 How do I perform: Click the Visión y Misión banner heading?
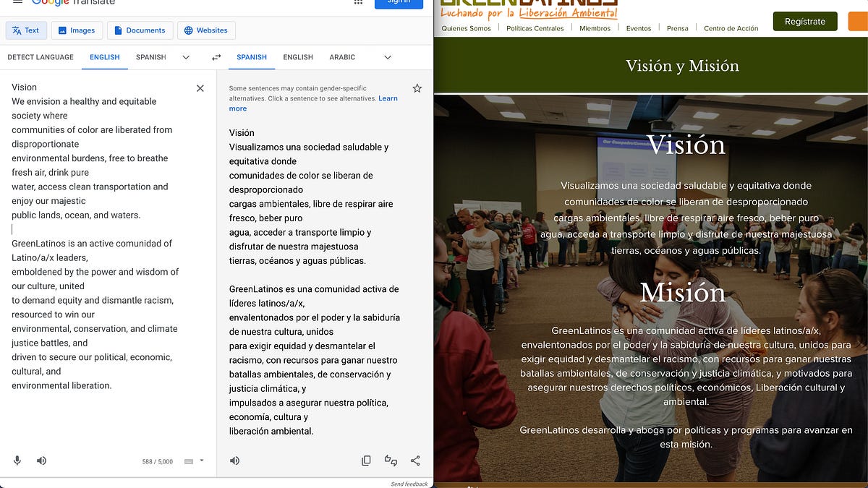click(682, 66)
